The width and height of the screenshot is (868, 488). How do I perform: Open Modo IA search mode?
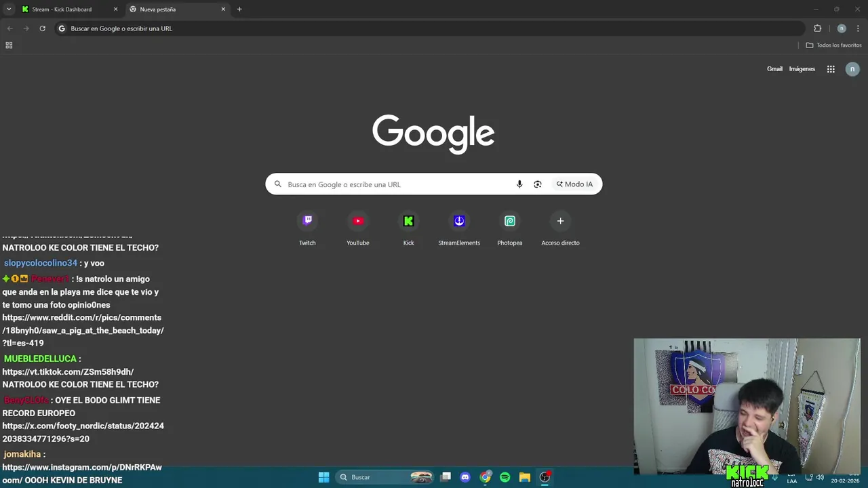[x=574, y=184]
